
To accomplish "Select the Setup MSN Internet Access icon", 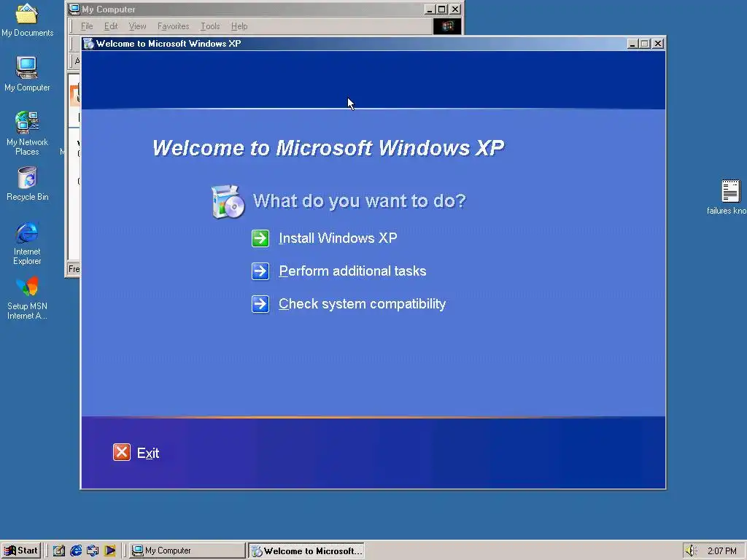I will pyautogui.click(x=27, y=298).
